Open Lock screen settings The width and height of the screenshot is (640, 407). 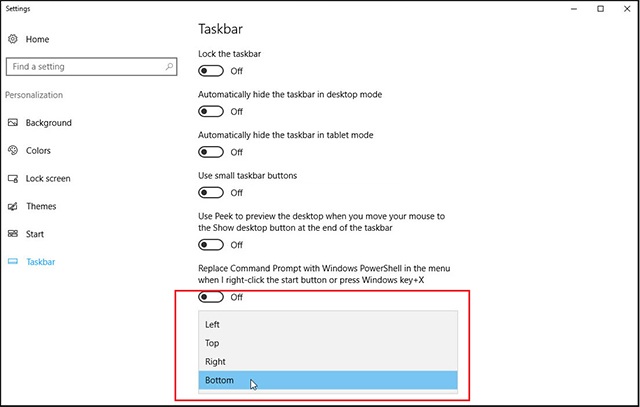(48, 178)
